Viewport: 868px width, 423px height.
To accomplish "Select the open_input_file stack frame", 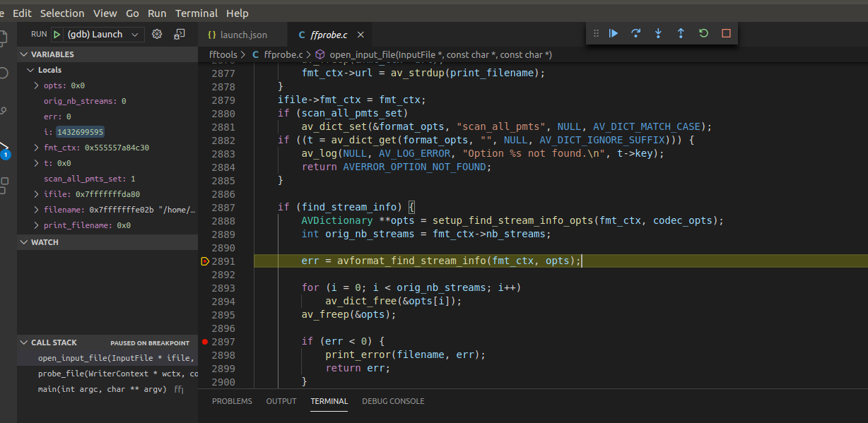I will (x=107, y=358).
